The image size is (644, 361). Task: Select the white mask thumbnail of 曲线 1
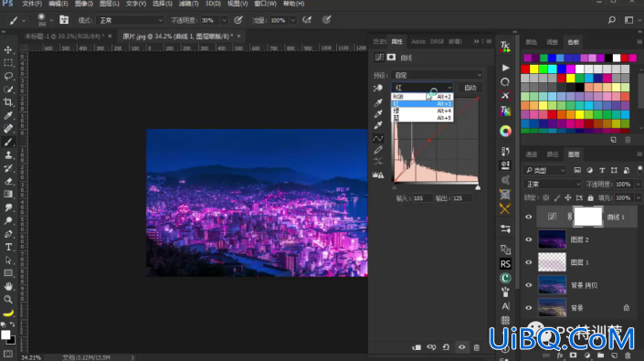(x=587, y=217)
